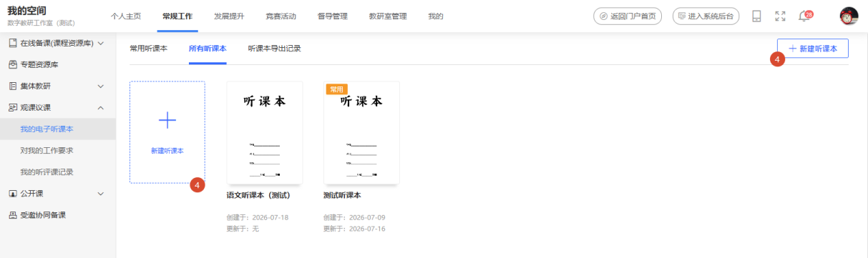Click the 受邀协同备课 sidebar icon
The image size is (868, 258).
click(x=12, y=214)
